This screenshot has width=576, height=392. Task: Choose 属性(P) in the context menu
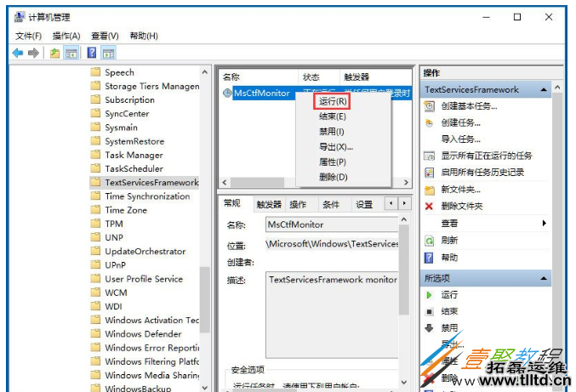[x=333, y=162]
